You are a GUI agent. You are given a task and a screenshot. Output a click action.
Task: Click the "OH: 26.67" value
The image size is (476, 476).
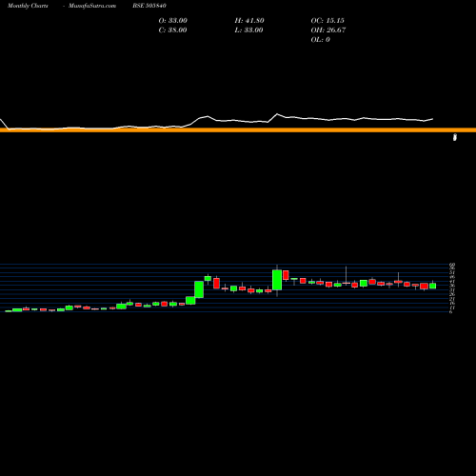pyautogui.click(x=328, y=30)
